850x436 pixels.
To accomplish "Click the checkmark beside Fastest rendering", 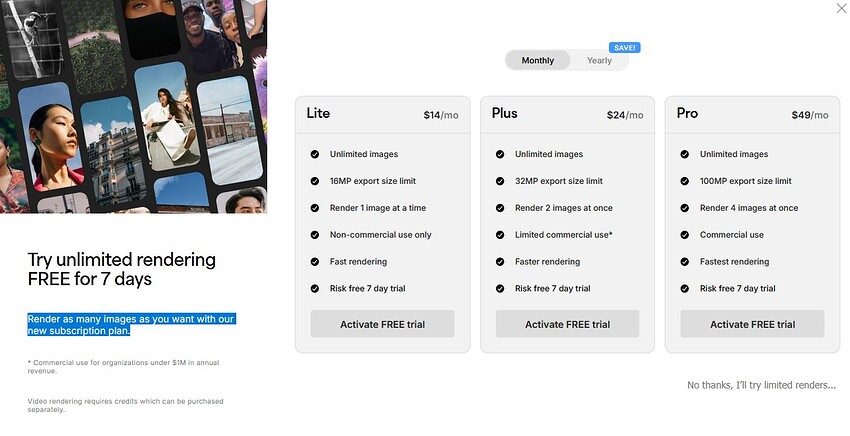I will (x=685, y=262).
